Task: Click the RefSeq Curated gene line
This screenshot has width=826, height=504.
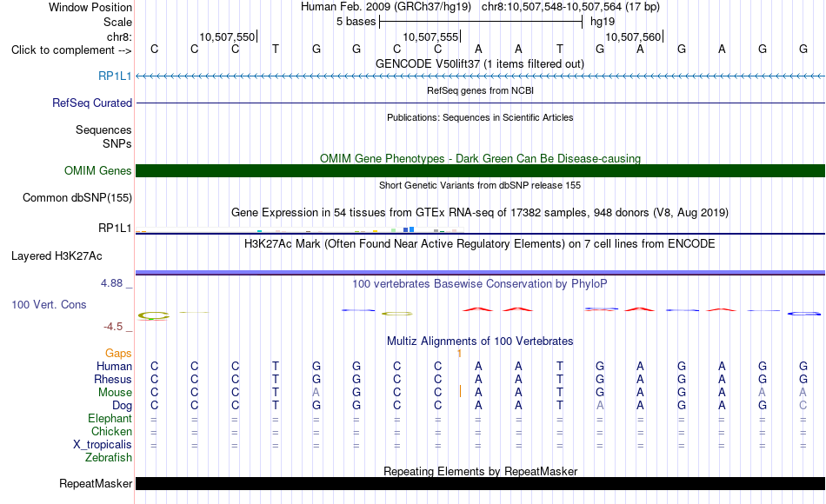Action: [481, 103]
